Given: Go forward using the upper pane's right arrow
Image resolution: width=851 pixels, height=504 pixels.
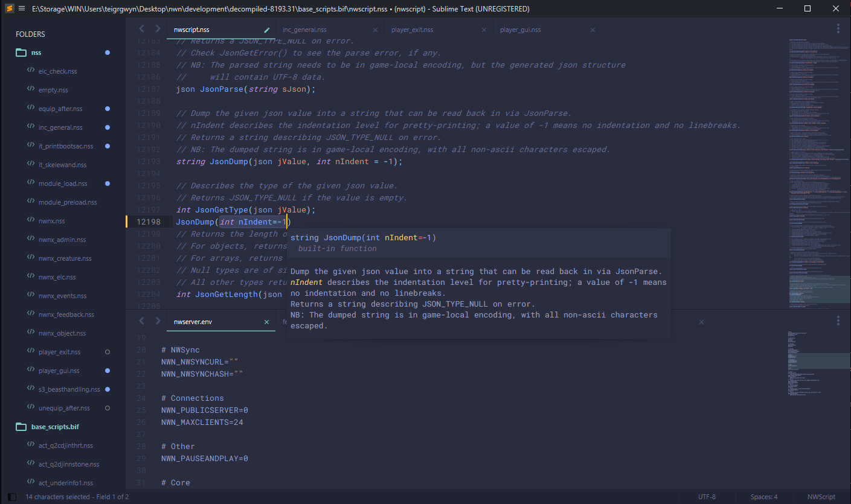Looking at the screenshot, I should click(158, 29).
